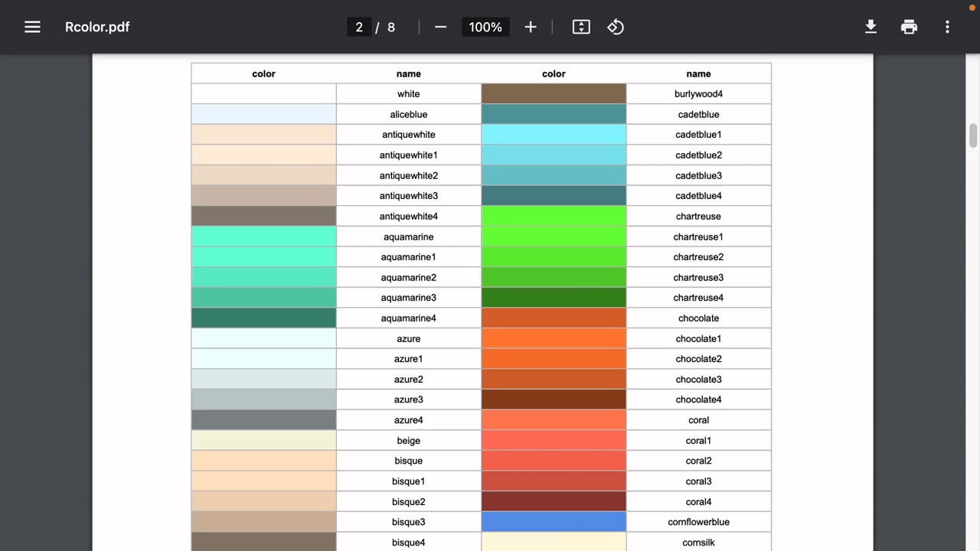The image size is (980, 551).
Task: Download the Rcolor.pdf file
Action: tap(871, 27)
